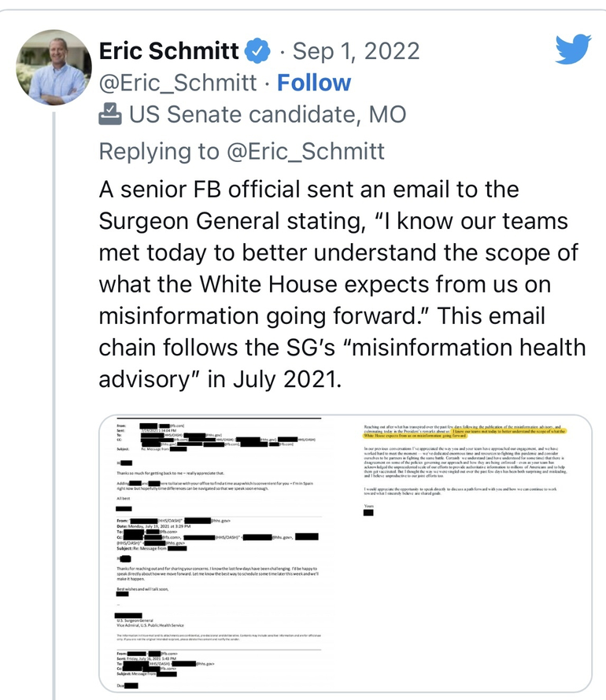This screenshot has height=700, width=606.
Task: Click the Sep 1, 2022 timestamp
Action: tap(356, 52)
